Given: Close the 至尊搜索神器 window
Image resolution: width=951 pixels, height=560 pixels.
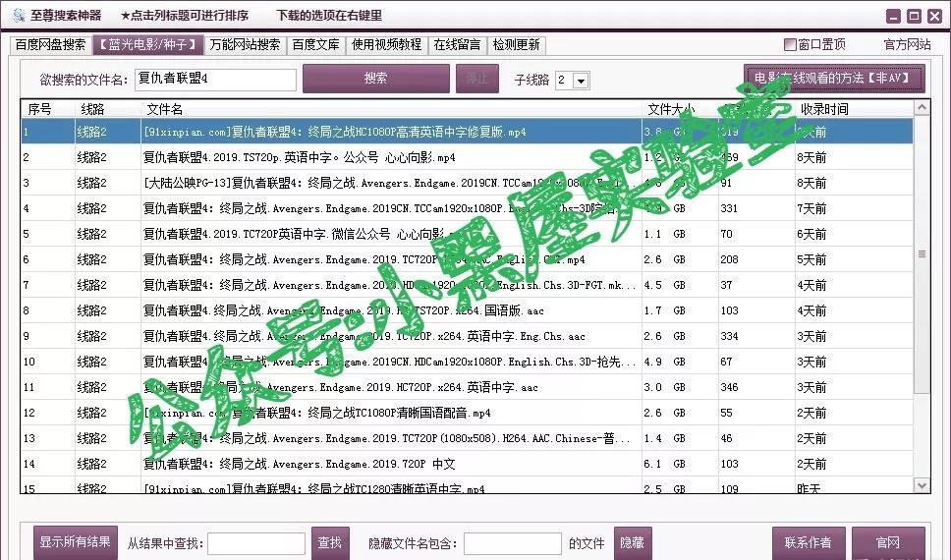Looking at the screenshot, I should 934,17.
